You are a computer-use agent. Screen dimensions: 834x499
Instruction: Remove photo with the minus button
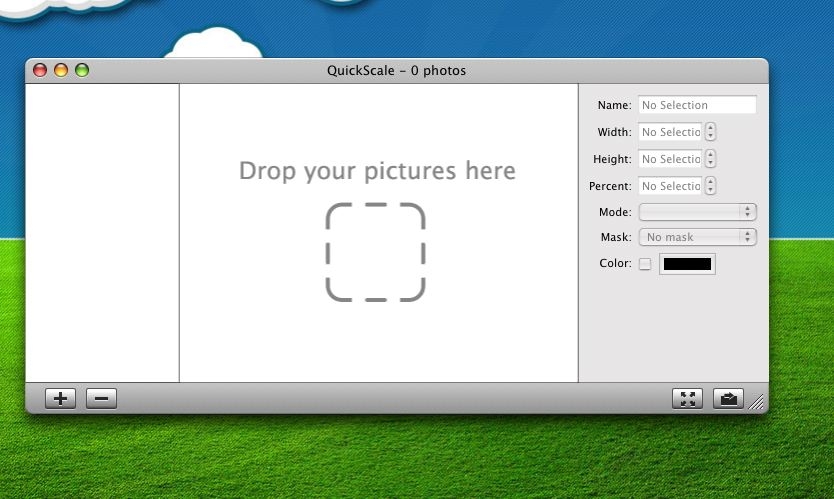(101, 398)
